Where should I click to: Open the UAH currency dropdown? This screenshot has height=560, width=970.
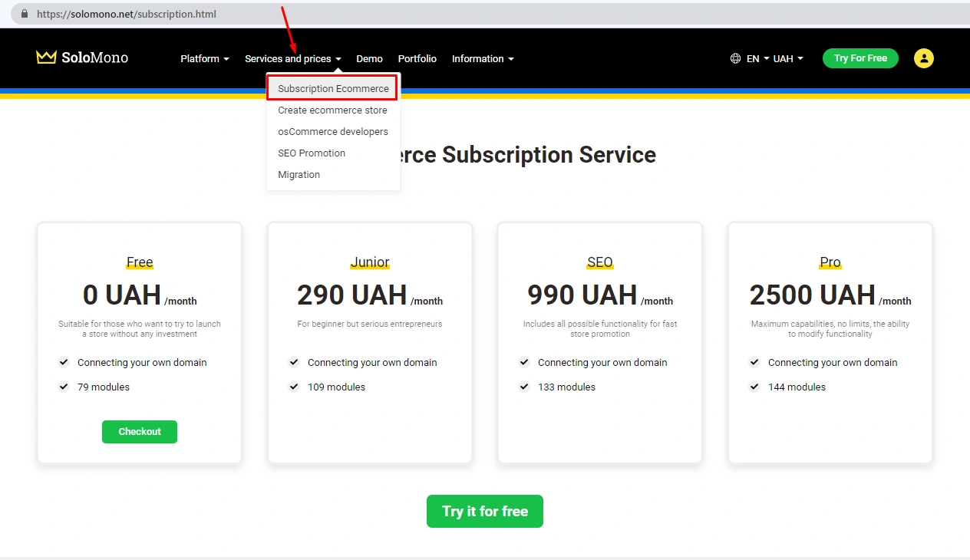[787, 58]
